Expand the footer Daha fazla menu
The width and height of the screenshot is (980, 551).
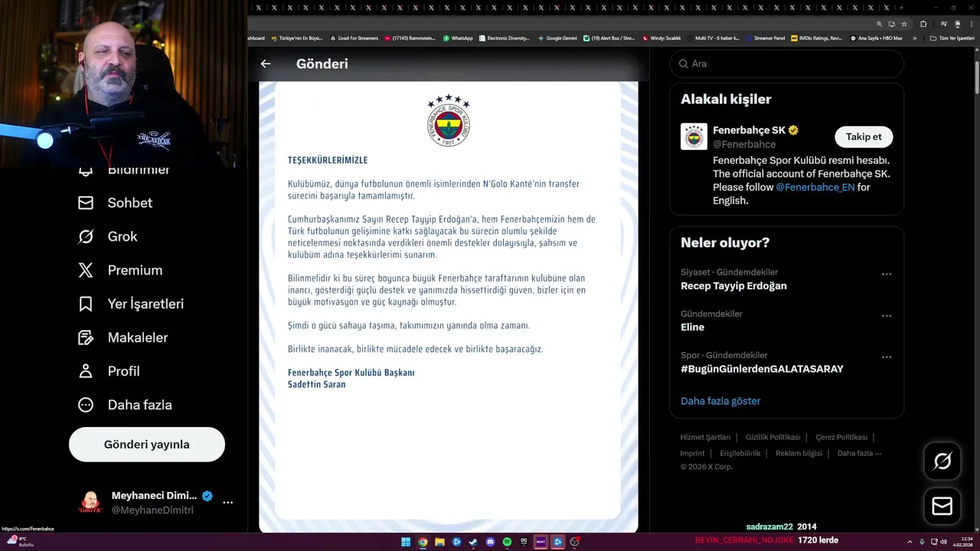859,454
